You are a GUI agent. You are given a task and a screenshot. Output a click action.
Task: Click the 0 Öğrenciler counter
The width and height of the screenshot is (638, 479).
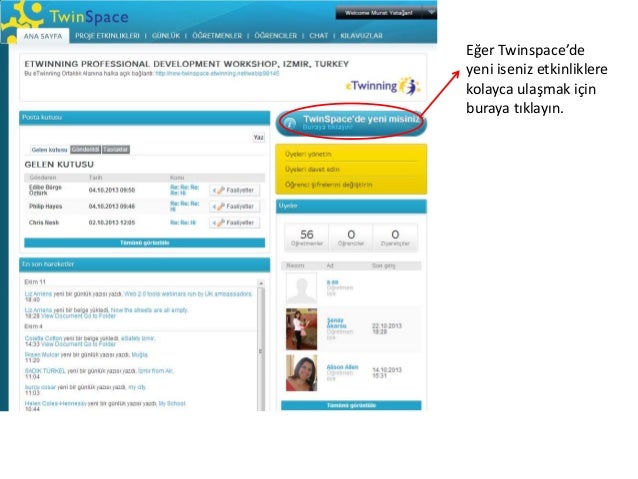(x=351, y=238)
